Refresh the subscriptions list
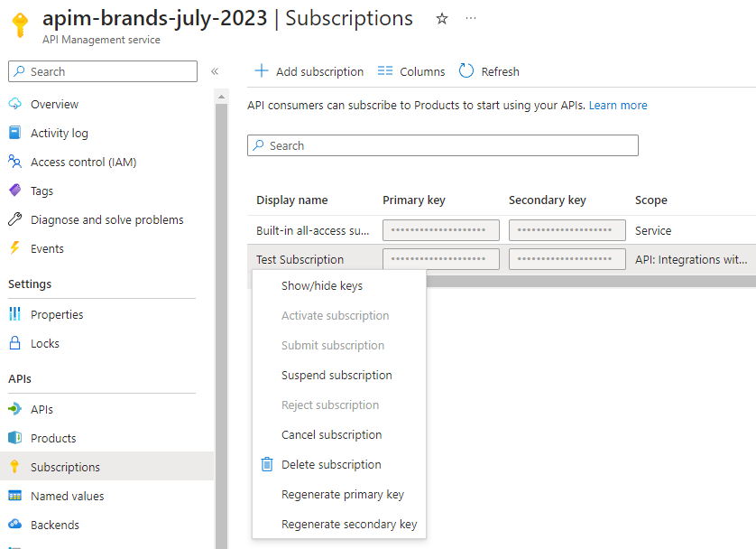This screenshot has height=549, width=756. (x=489, y=71)
